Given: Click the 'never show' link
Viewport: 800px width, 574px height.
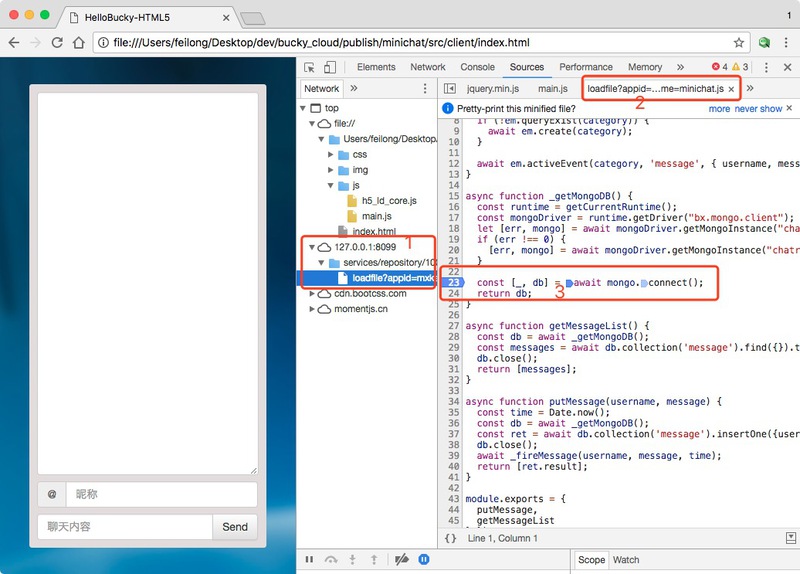Looking at the screenshot, I should tap(758, 109).
